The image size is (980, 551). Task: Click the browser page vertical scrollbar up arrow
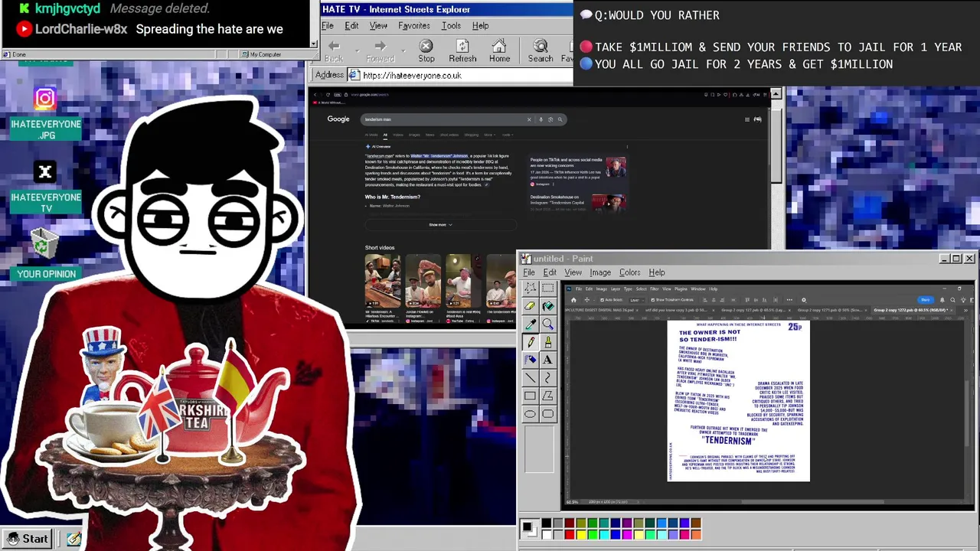coord(776,94)
